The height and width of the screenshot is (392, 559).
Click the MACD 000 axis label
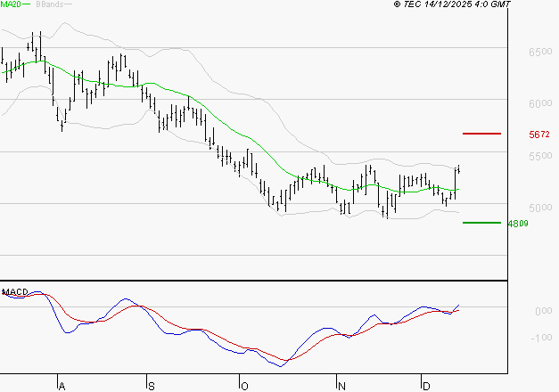pyautogui.click(x=543, y=311)
